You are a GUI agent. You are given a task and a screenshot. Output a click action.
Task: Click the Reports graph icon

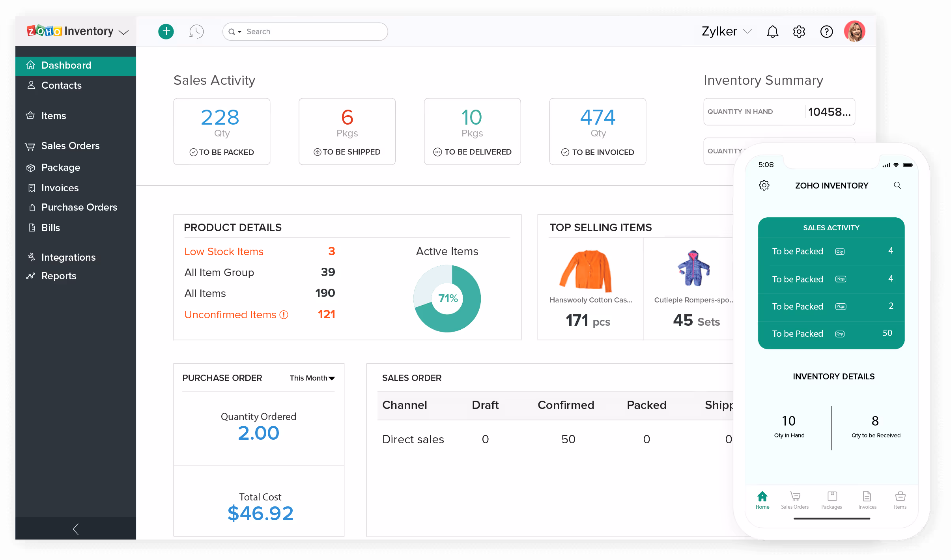31,276
